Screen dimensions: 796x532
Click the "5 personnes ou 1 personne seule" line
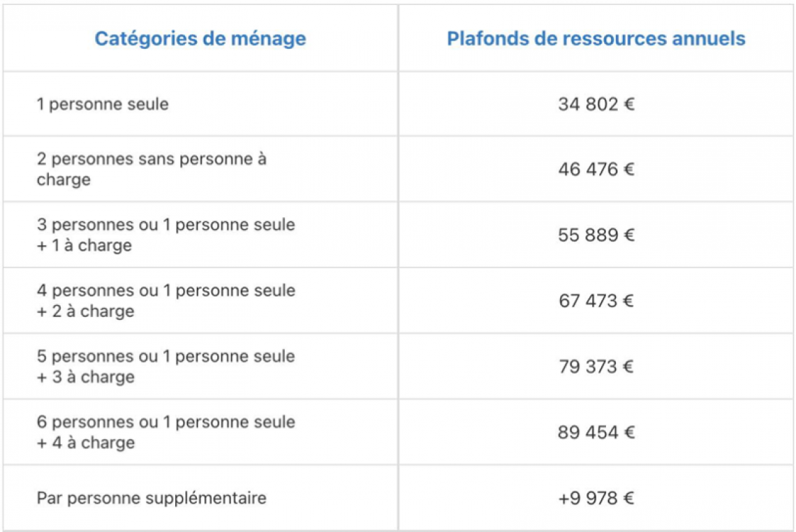coord(166,356)
